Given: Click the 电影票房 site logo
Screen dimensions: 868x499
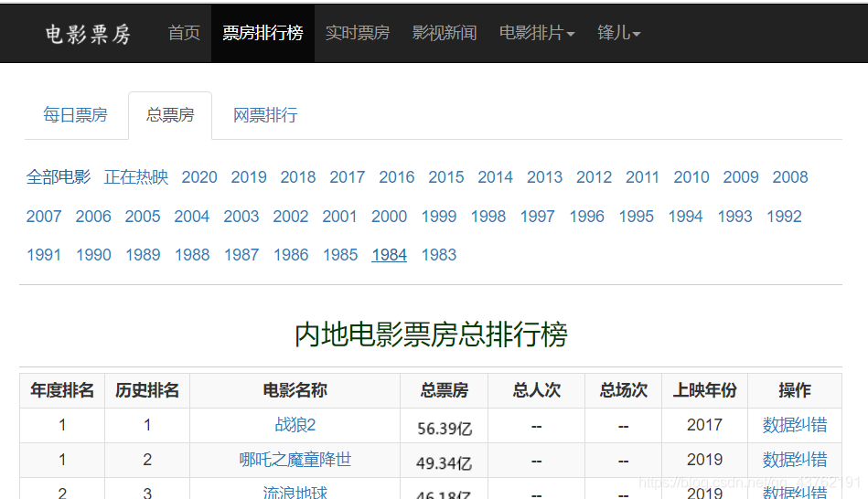Looking at the screenshot, I should [88, 34].
